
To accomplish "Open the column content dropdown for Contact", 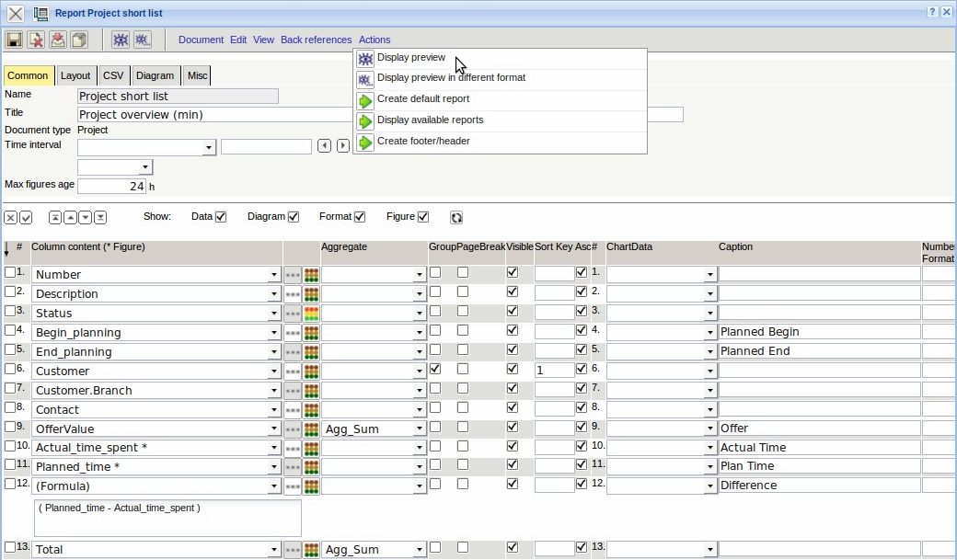I will (x=273, y=410).
